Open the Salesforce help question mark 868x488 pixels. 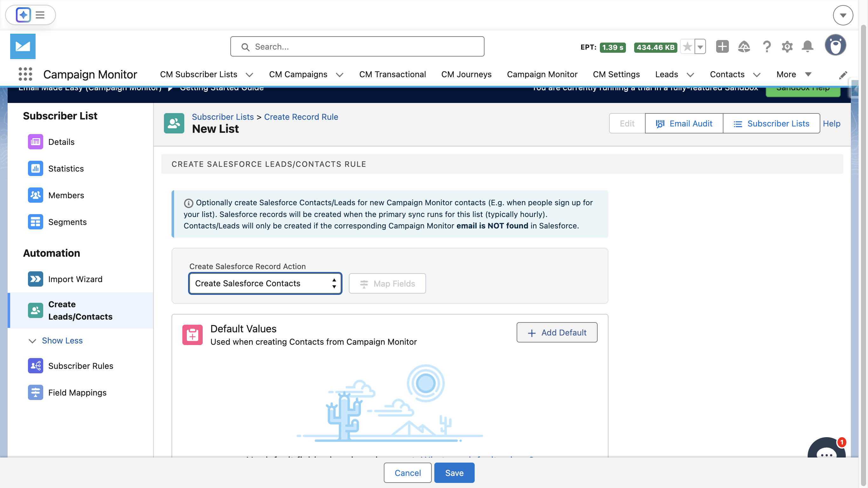pos(767,46)
